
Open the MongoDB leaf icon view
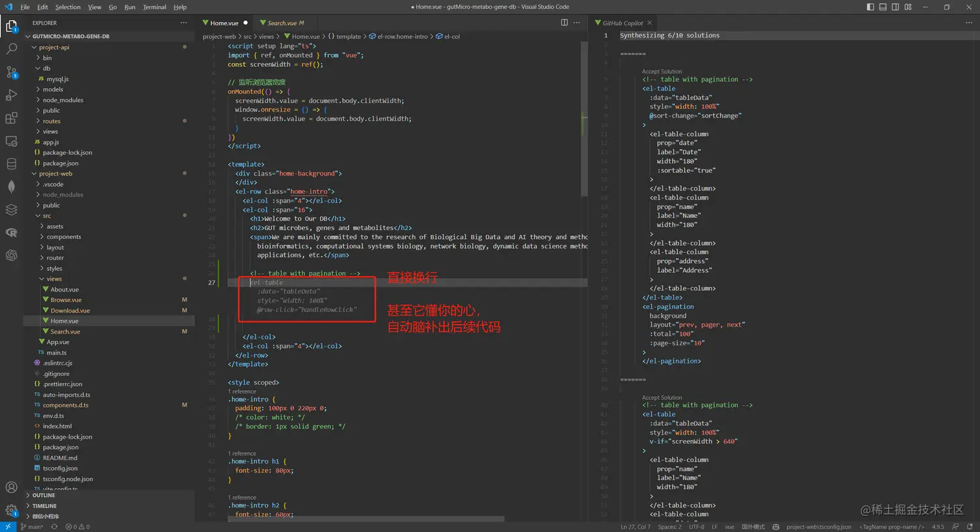12,187
